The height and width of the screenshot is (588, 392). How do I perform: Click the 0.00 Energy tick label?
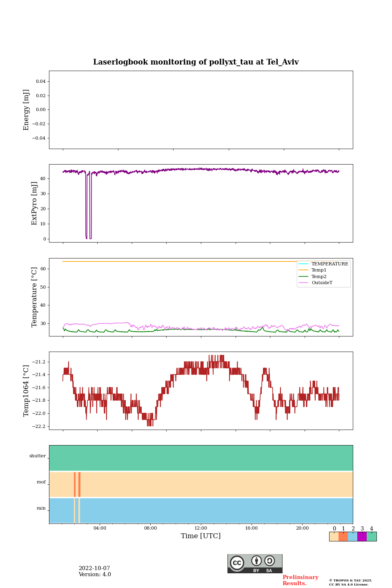[x=41, y=110]
